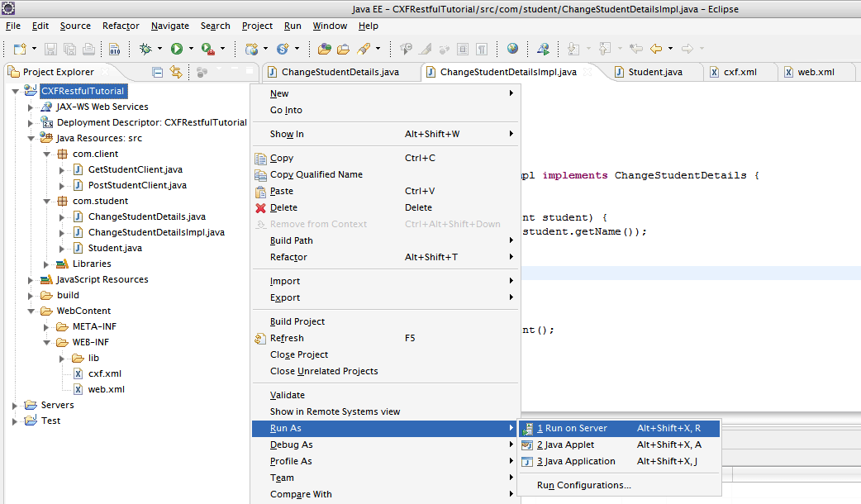Image resolution: width=861 pixels, height=504 pixels.
Task: Collapse the com.student package
Action: (x=47, y=201)
